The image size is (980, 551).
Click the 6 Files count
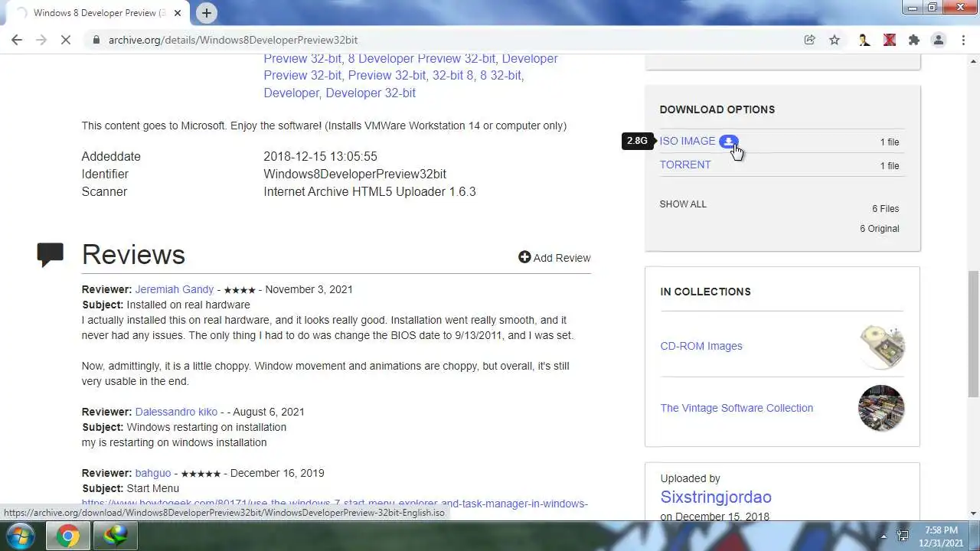[886, 209]
